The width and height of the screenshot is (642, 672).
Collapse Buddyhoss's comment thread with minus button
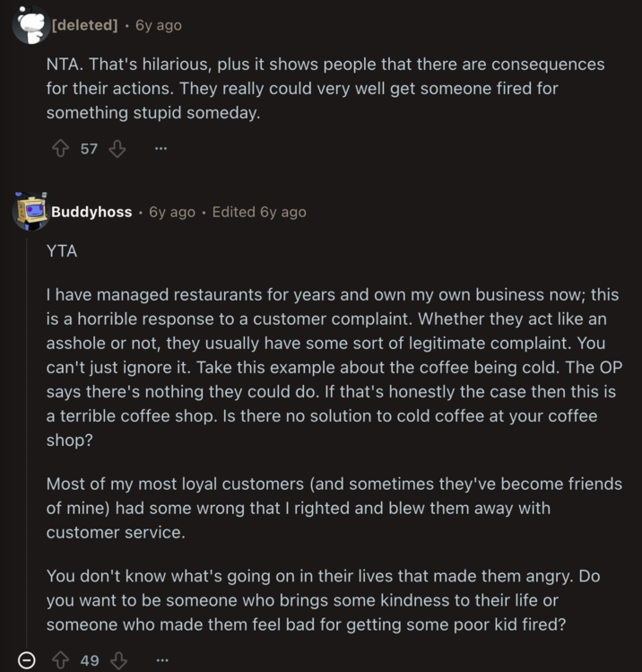[x=28, y=660]
